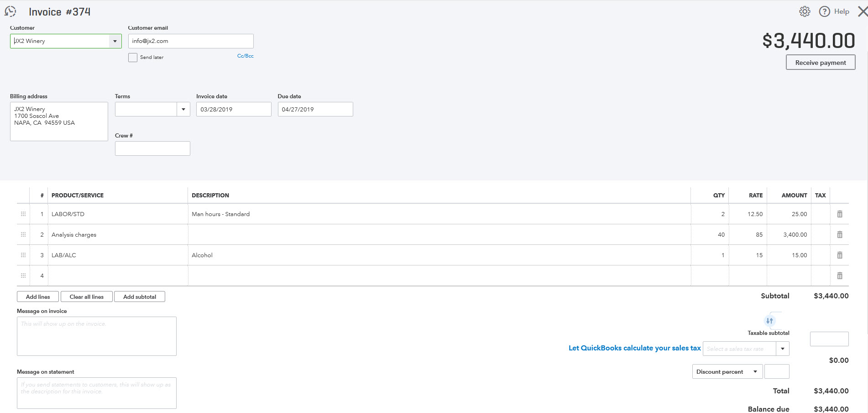Grab drag handle of LAB/ALC row

tap(23, 255)
